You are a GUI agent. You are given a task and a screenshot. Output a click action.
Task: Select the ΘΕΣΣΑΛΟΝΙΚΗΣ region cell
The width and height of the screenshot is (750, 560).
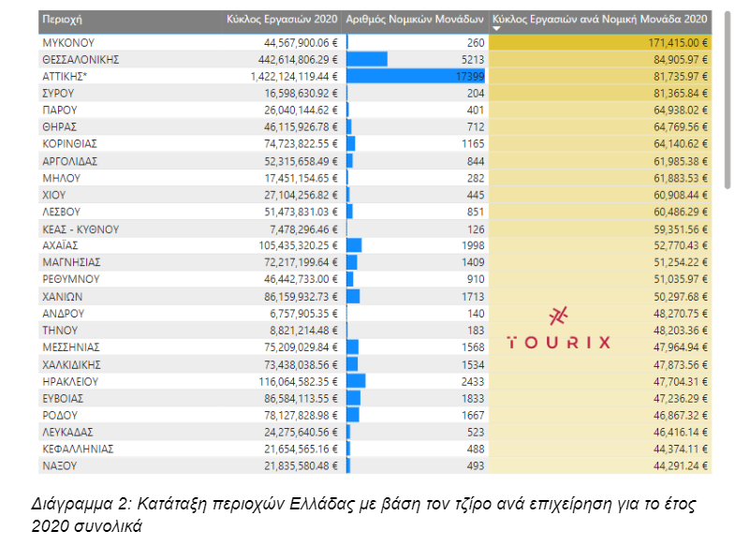pos(83,60)
